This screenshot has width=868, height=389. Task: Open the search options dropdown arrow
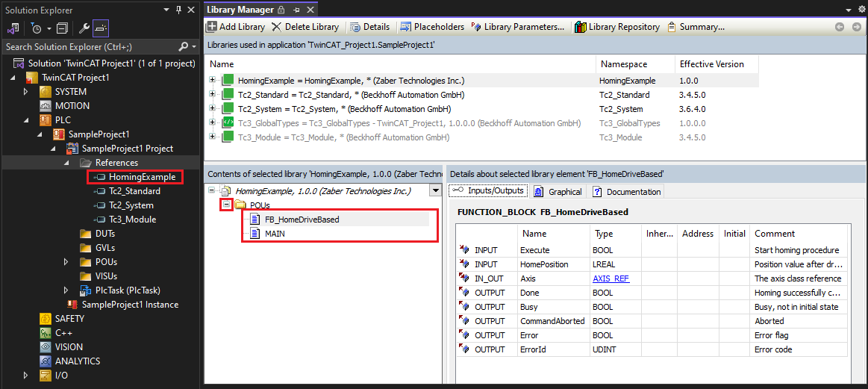pyautogui.click(x=194, y=46)
